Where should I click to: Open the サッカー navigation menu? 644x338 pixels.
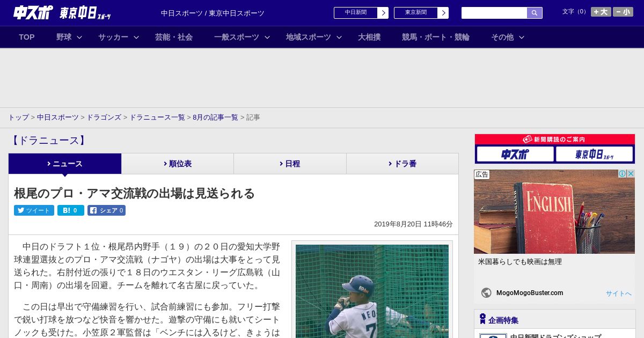click(x=113, y=37)
